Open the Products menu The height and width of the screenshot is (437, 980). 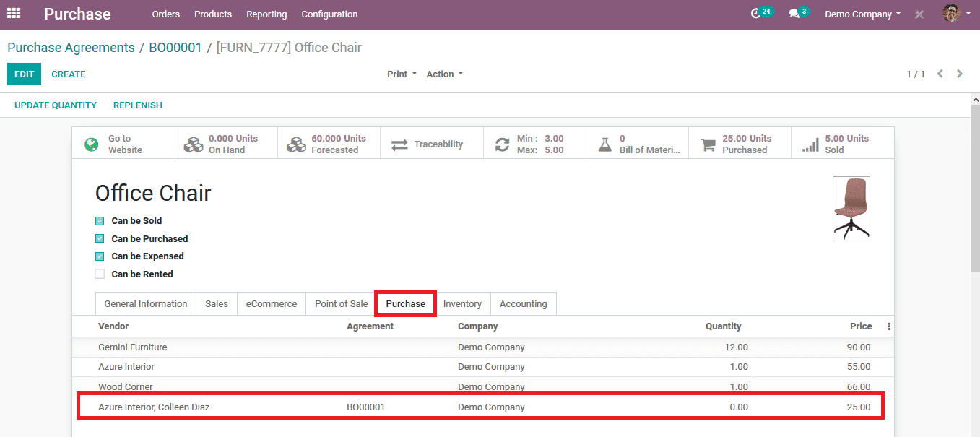[213, 14]
